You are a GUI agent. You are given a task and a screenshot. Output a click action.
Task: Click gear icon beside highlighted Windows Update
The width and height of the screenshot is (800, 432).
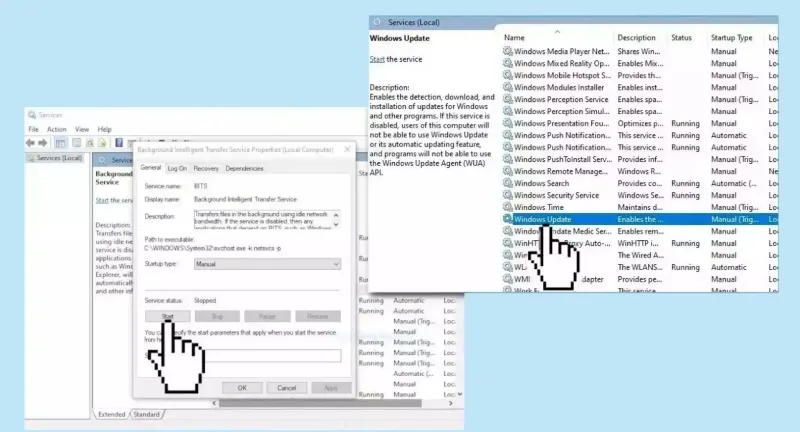(x=508, y=219)
